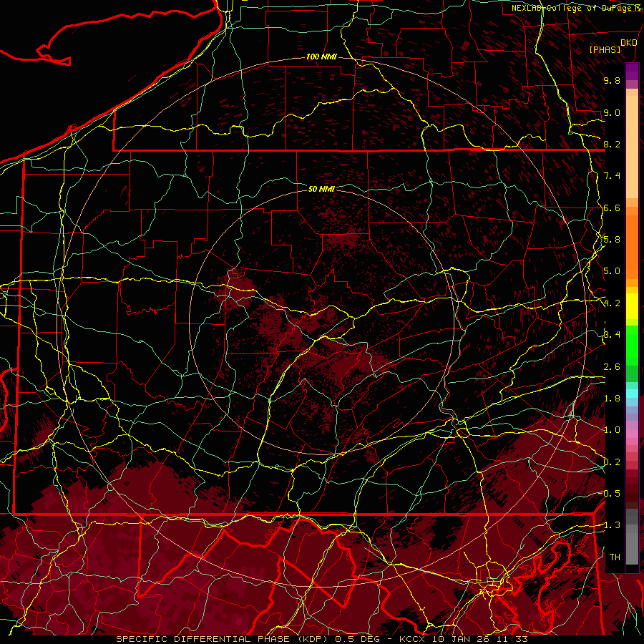Select the 5.0 value on color scale
This screenshot has height=644, width=644.
[612, 271]
